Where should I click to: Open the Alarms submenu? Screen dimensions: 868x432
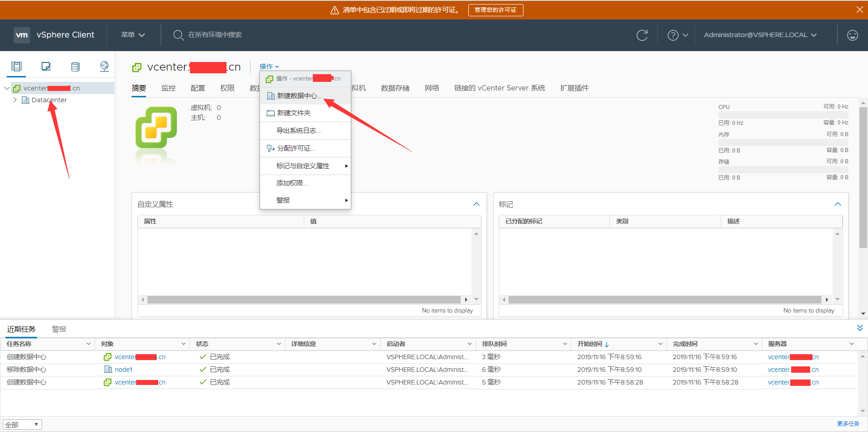[305, 200]
